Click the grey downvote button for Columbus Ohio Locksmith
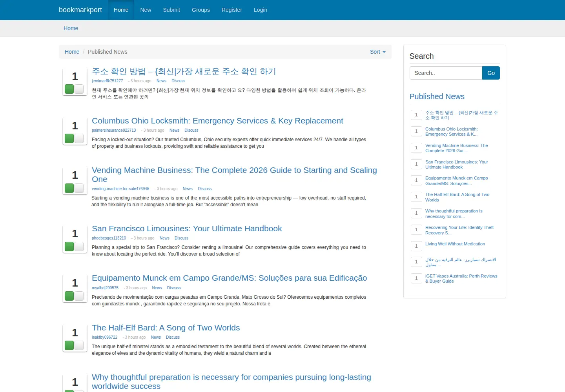 pos(79,138)
